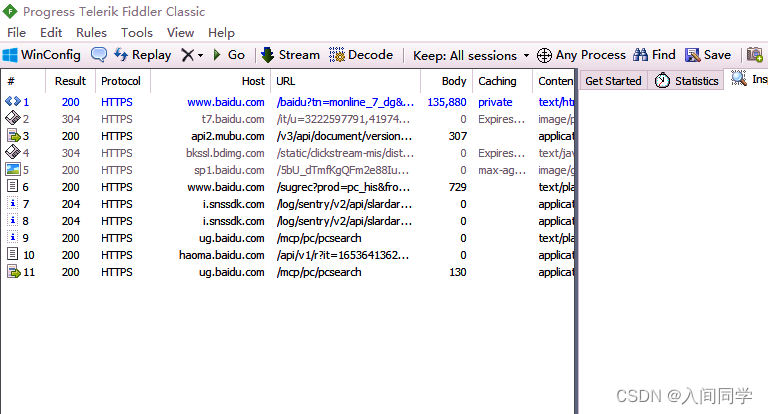The image size is (768, 414).
Task: Click the session 11 arrow icon
Action: [x=13, y=271]
